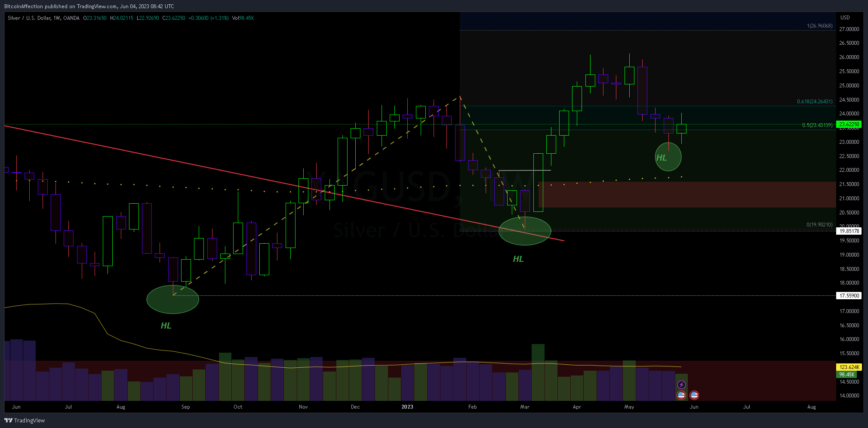Click the HL label below the September ellipse
The image size is (868, 428).
(166, 326)
